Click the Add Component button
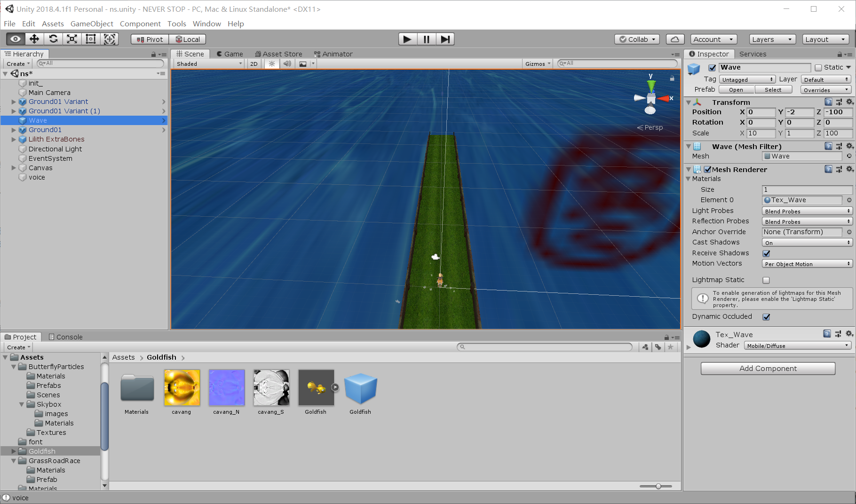The image size is (856, 504). [768, 368]
